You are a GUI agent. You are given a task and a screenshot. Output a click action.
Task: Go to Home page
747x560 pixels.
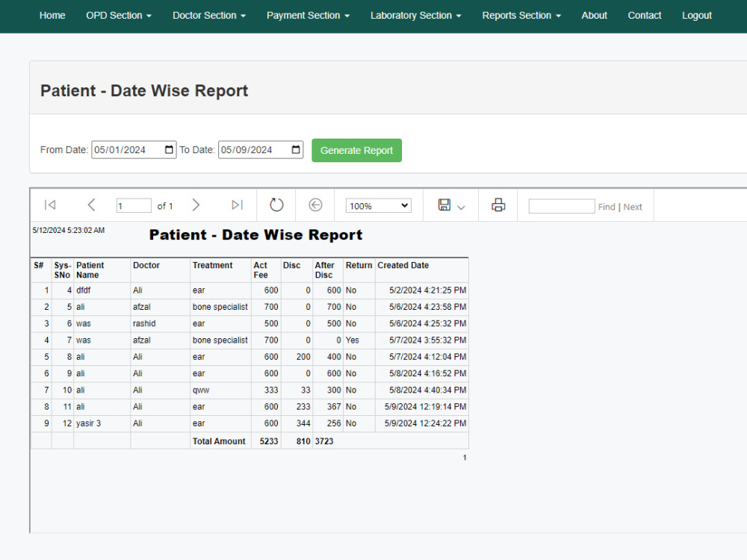(x=52, y=15)
